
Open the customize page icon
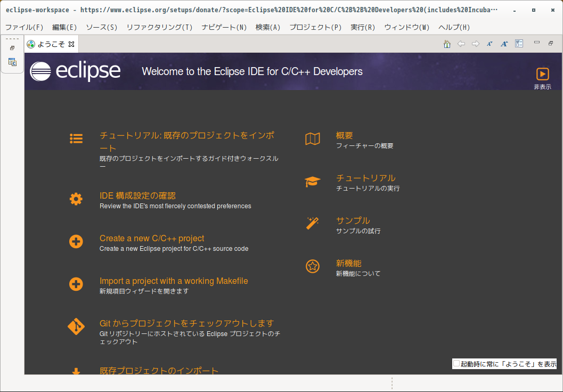(x=519, y=44)
